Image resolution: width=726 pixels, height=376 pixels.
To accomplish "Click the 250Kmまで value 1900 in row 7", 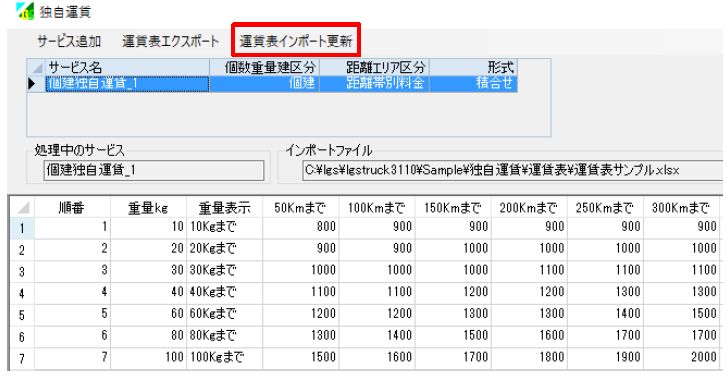I will coord(606,358).
